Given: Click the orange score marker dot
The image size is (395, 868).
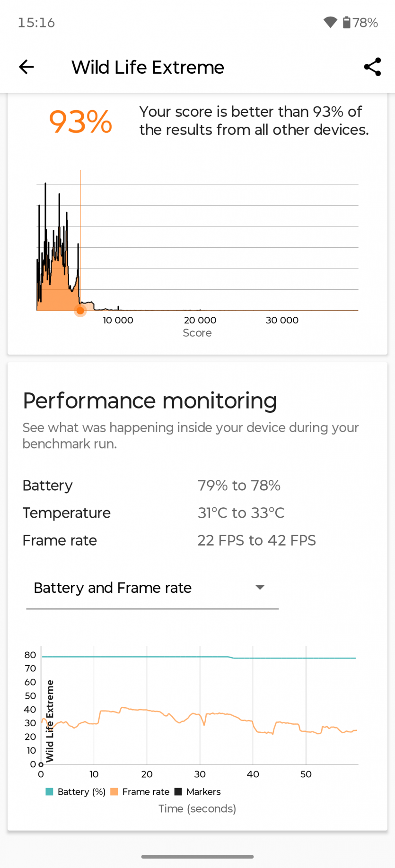Looking at the screenshot, I should coord(80,311).
